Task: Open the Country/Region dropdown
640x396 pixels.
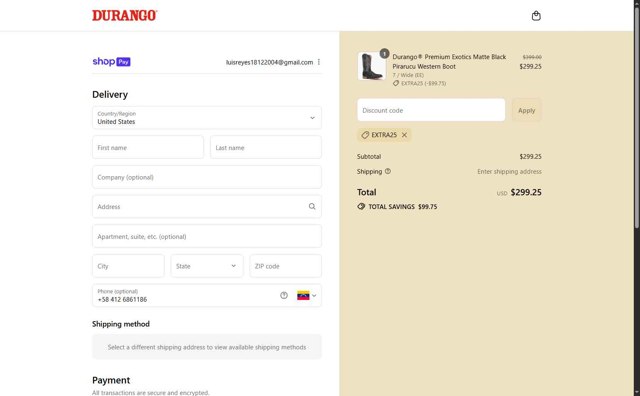Action: (207, 118)
